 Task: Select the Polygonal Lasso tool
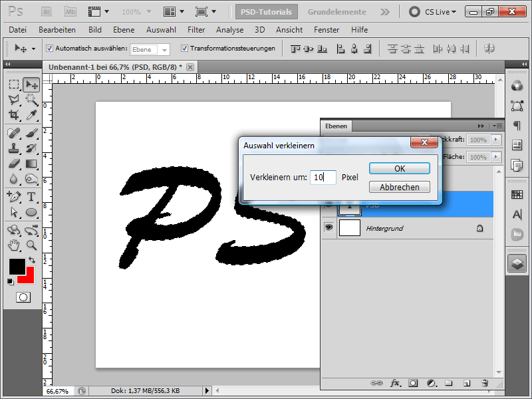pos(13,99)
